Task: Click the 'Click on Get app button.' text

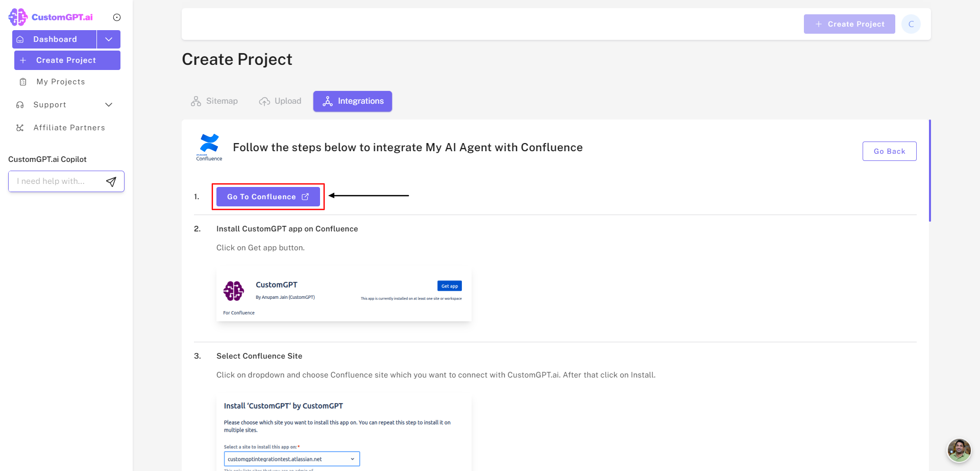Action: [x=260, y=248]
